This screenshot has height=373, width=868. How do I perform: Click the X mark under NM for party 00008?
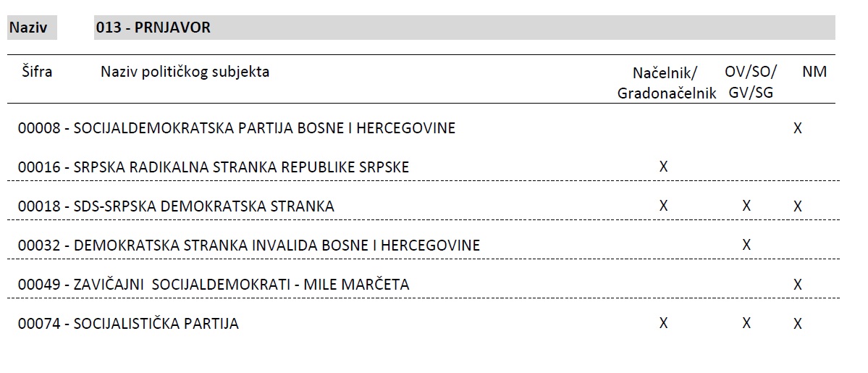pos(797,128)
